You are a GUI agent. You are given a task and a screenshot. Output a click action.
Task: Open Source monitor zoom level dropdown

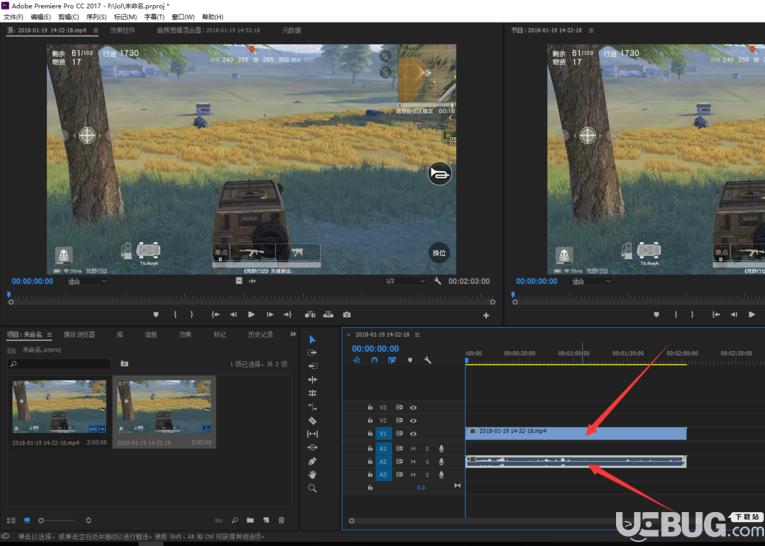tap(86, 281)
